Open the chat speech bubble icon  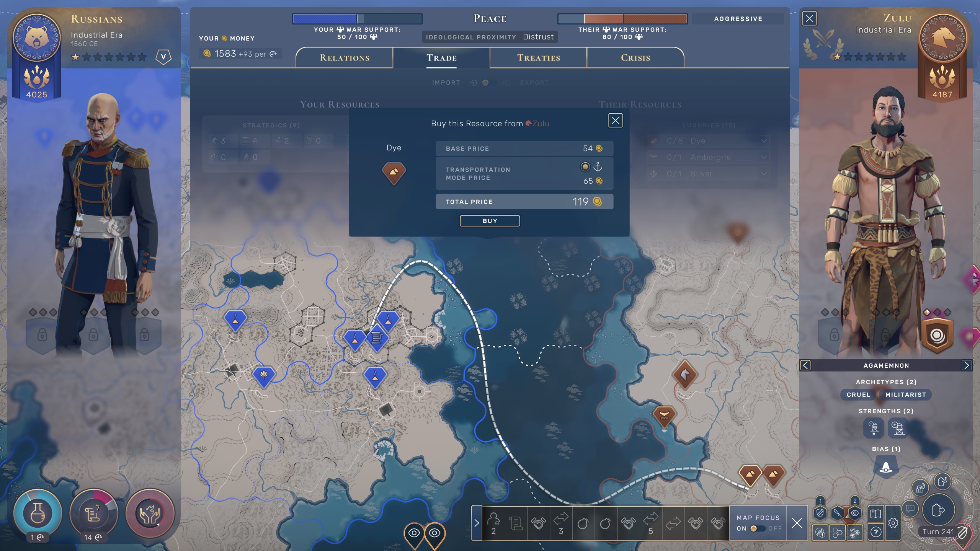tap(910, 509)
